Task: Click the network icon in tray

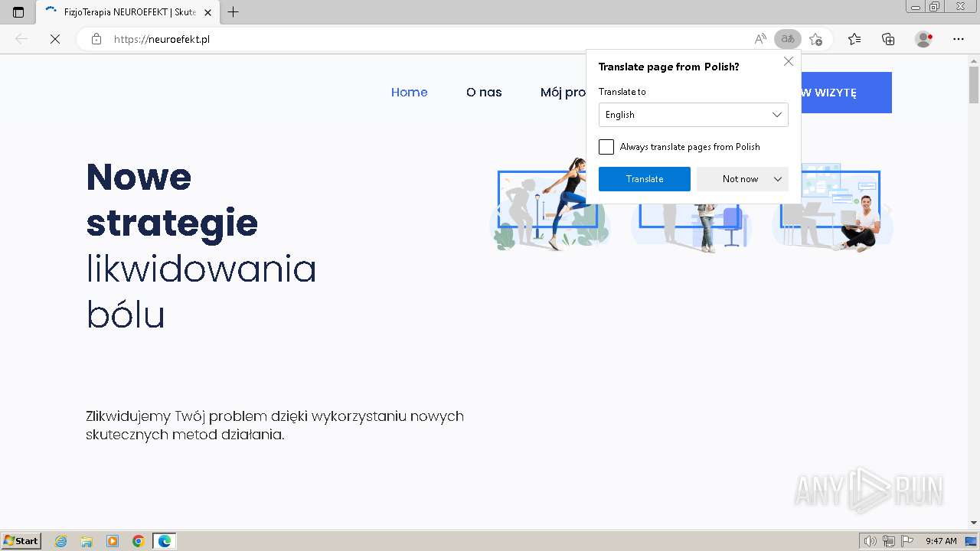Action: click(x=889, y=541)
